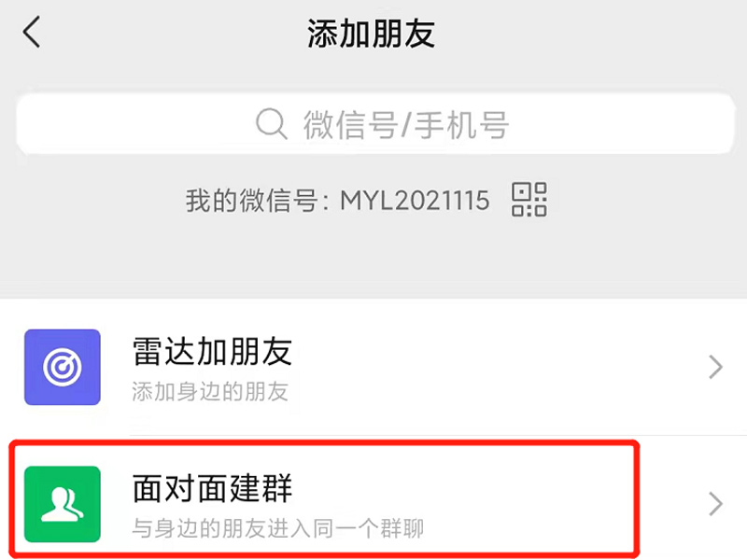Go back using the top-left arrow
Viewport: 747px width, 560px height.
tap(32, 32)
